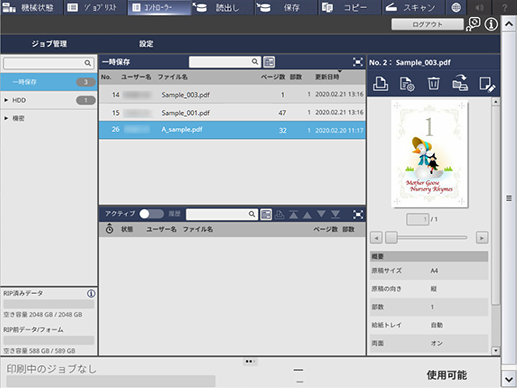Click the next page arrow under the preview
Image resolution: width=517 pixels, height=388 pixels.
[482, 238]
